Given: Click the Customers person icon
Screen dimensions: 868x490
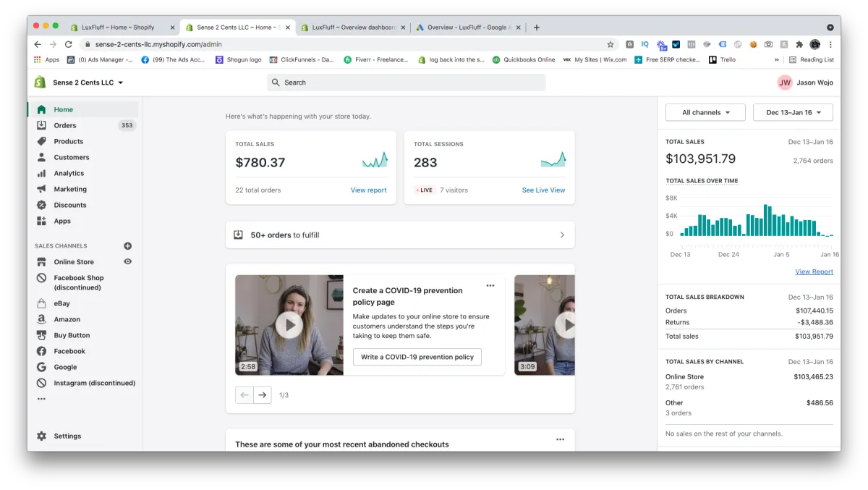Looking at the screenshot, I should [x=41, y=157].
